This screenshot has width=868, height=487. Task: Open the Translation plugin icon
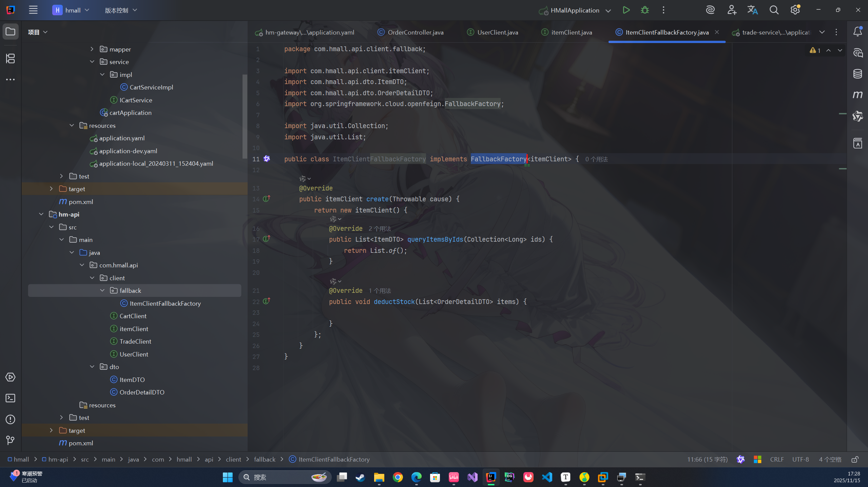pyautogui.click(x=752, y=10)
